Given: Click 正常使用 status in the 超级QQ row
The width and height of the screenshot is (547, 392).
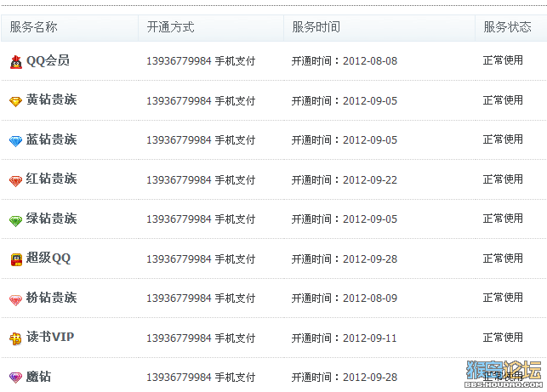Looking at the screenshot, I should pyautogui.click(x=503, y=258).
